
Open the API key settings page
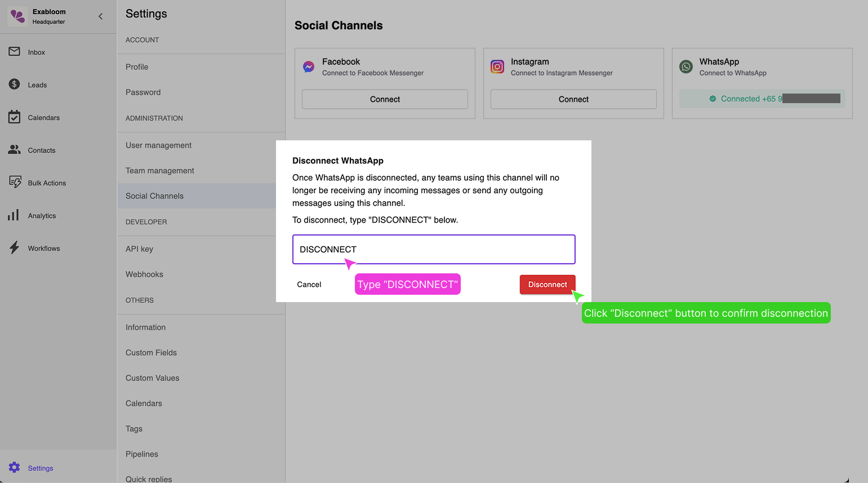[139, 249]
